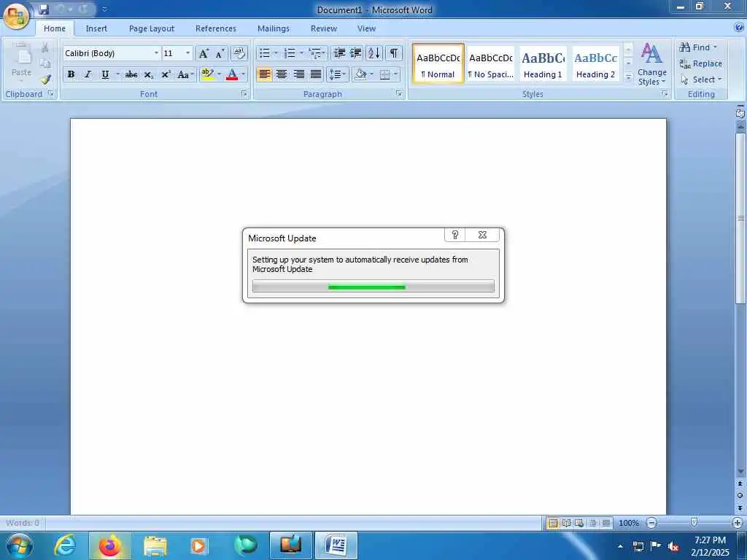Toggle Underline formatting

pos(105,74)
